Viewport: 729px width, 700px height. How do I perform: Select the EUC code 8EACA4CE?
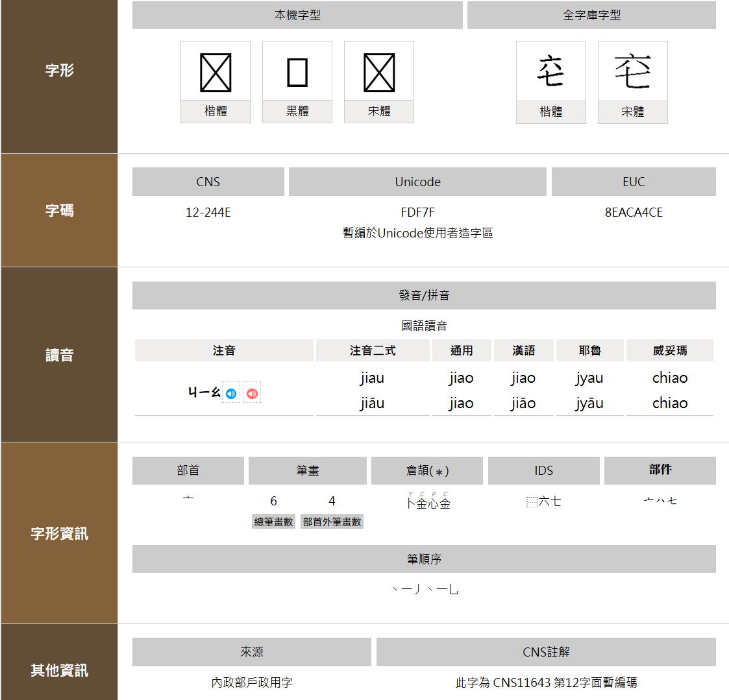pyautogui.click(x=634, y=212)
